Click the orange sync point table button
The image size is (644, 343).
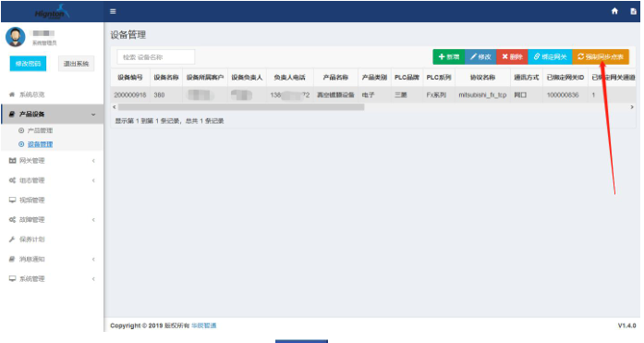[601, 56]
